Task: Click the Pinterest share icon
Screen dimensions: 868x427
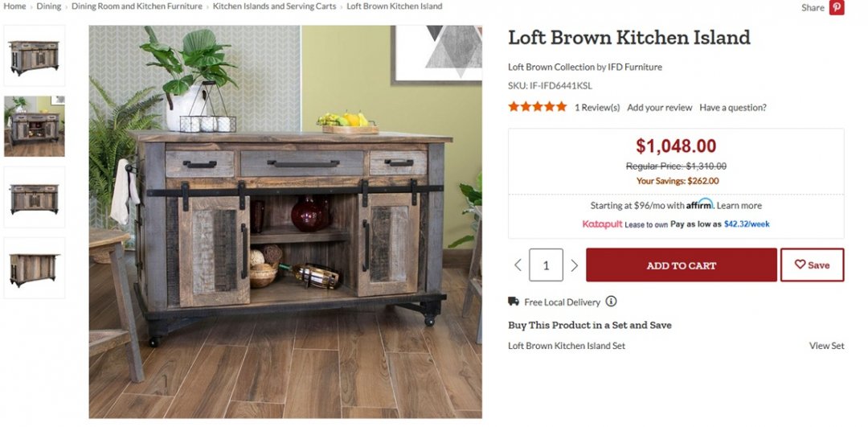Action: [x=837, y=7]
